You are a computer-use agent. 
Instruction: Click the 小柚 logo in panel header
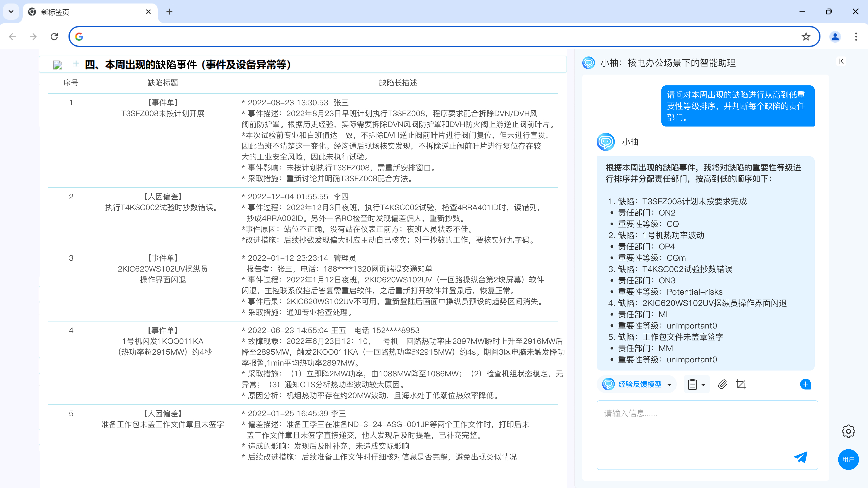coord(588,63)
